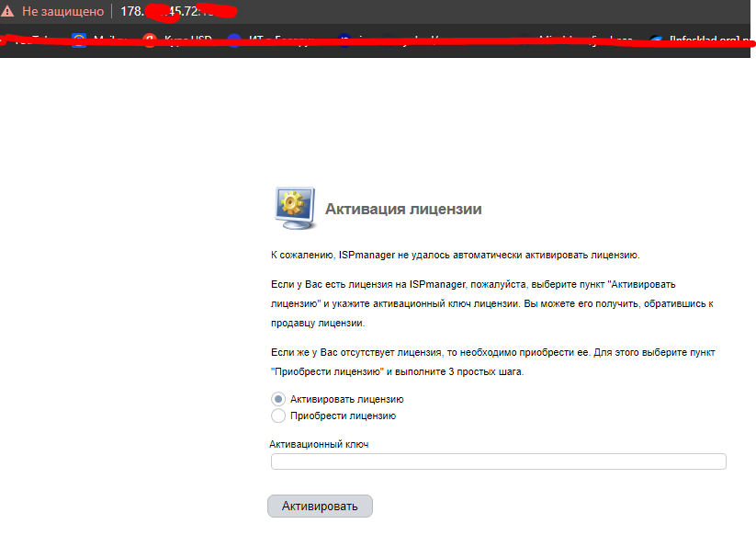The width and height of the screenshot is (756, 558).
Task: Select the 'Приобрести лицензию' radio option
Action: (x=278, y=416)
